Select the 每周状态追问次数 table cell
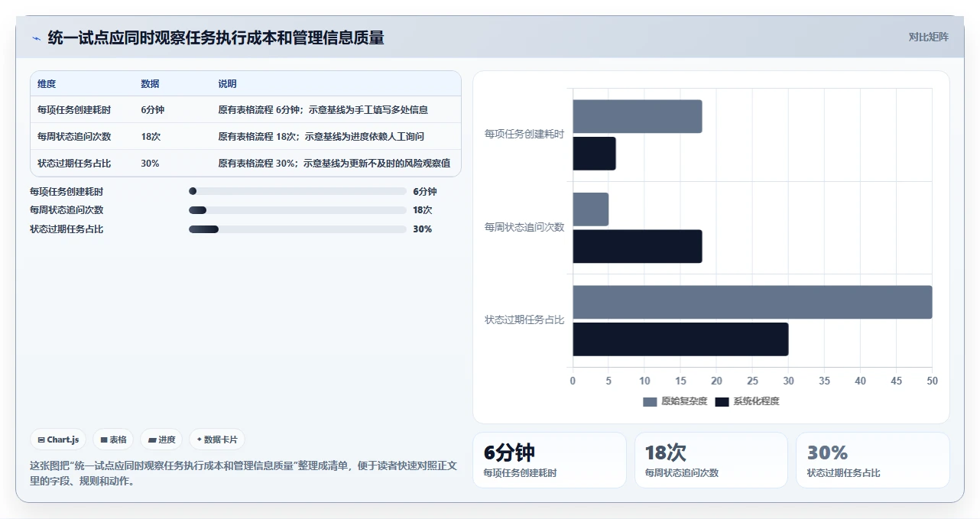 [74, 137]
